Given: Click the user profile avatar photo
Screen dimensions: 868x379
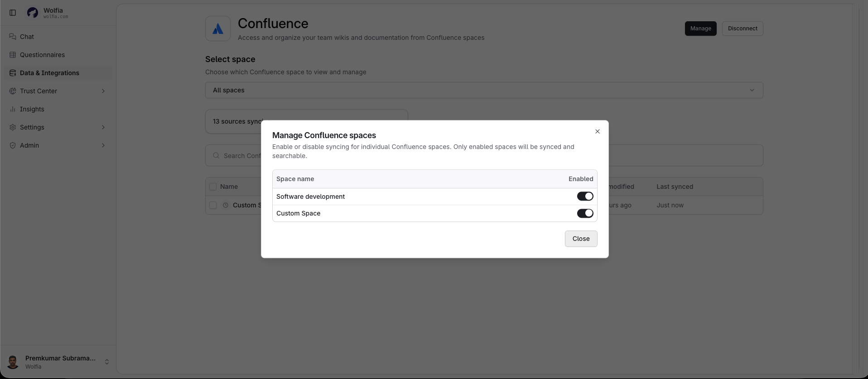Looking at the screenshot, I should pos(13,362).
